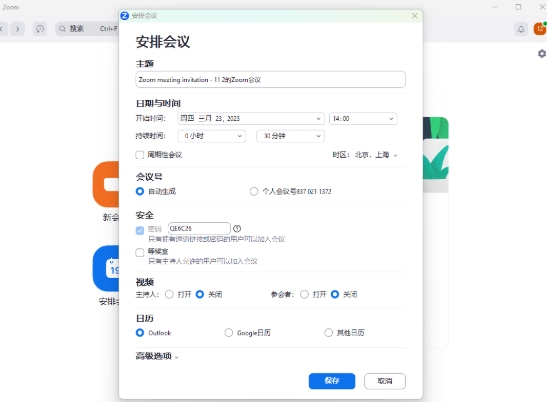This screenshot has height=402, width=547.
Task: Select the personal meeting ID radio option
Action: tap(254, 191)
